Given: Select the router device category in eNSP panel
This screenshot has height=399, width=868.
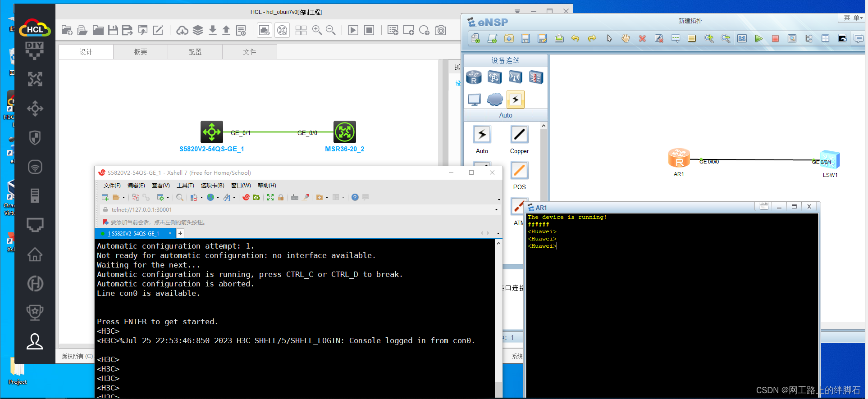Looking at the screenshot, I should coord(474,77).
